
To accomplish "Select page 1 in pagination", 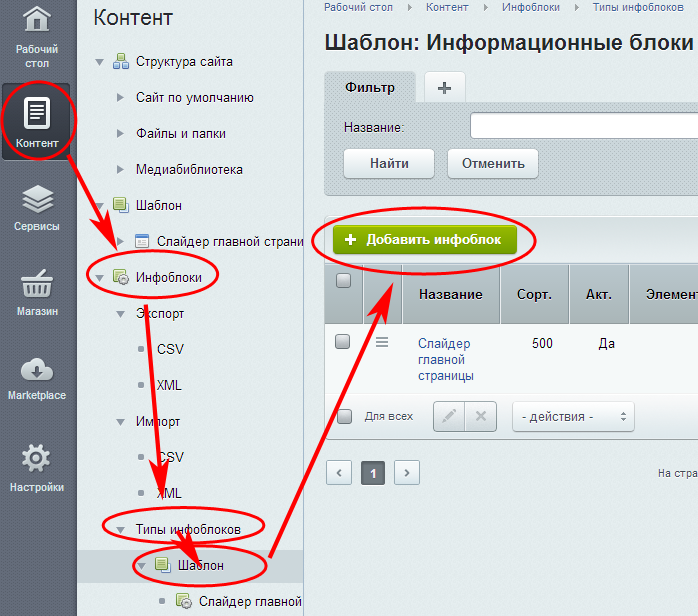I will point(373,473).
